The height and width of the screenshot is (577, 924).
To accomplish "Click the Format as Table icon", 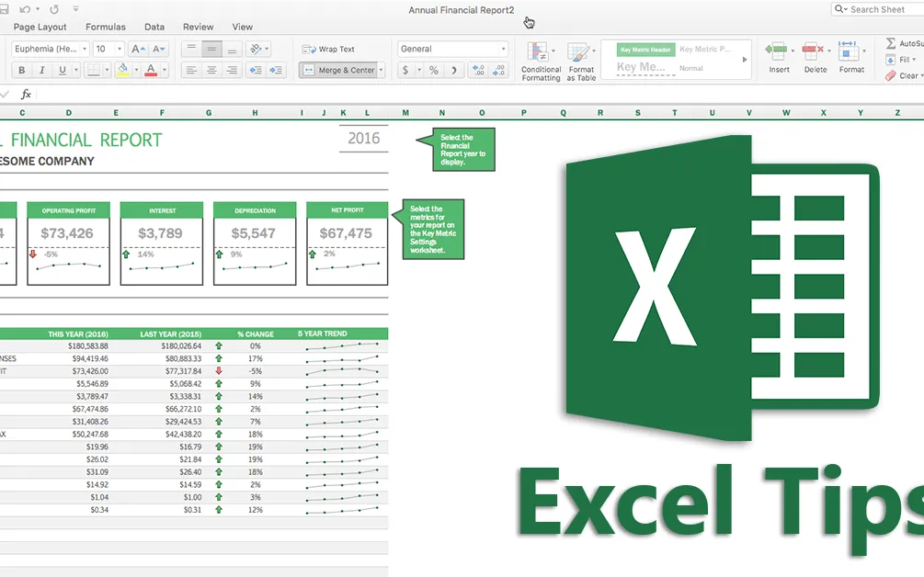I will 581,61.
